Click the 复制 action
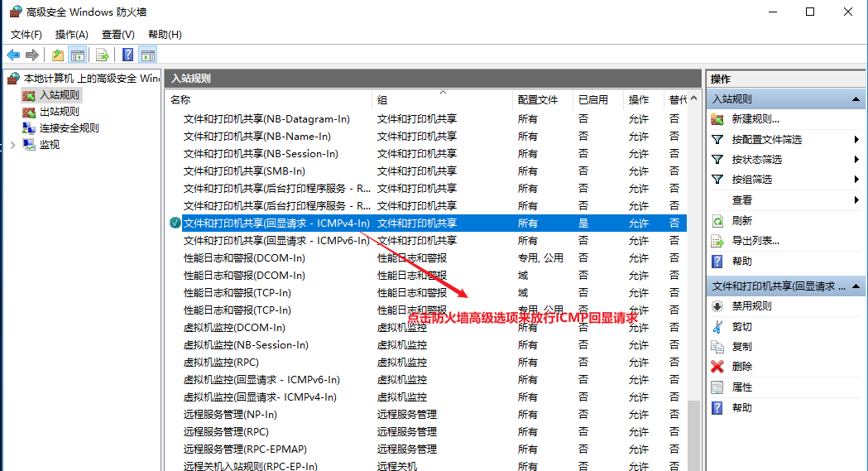This screenshot has width=868, height=471. [x=741, y=347]
